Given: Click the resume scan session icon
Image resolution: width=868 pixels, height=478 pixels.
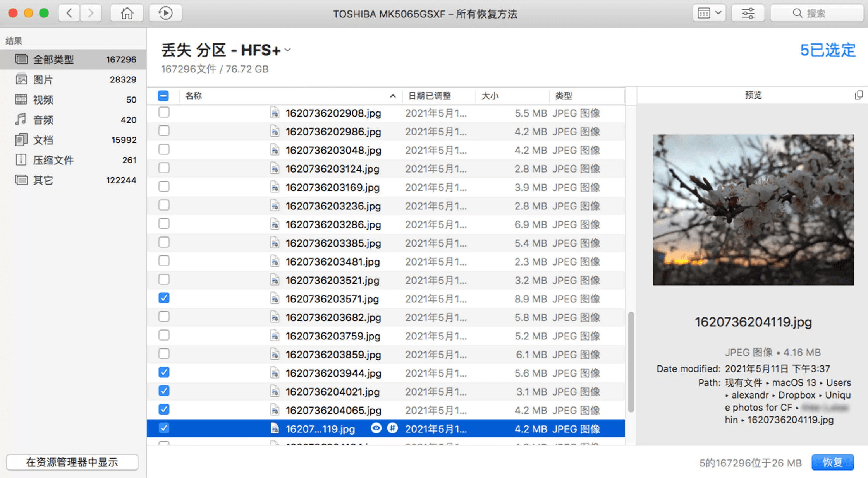Looking at the screenshot, I should pyautogui.click(x=165, y=14).
